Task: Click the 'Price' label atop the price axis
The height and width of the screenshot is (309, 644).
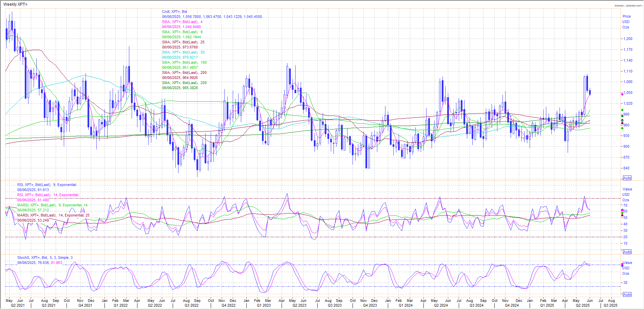Action: [627, 16]
